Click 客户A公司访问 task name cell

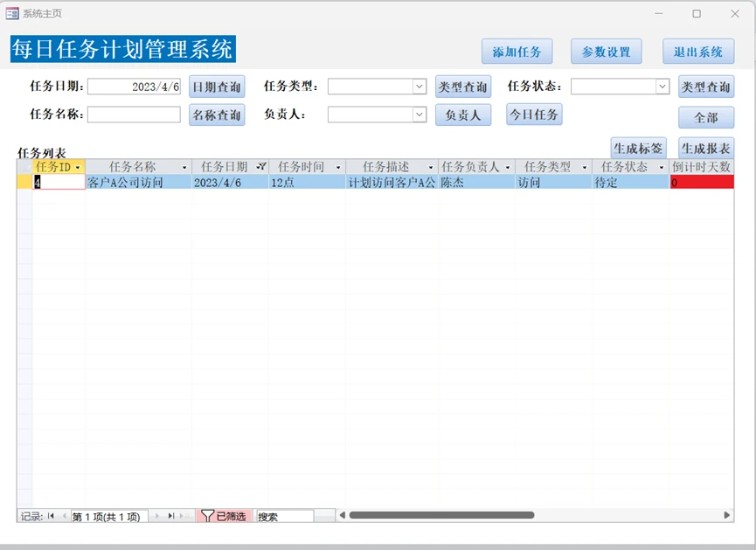pyautogui.click(x=138, y=182)
